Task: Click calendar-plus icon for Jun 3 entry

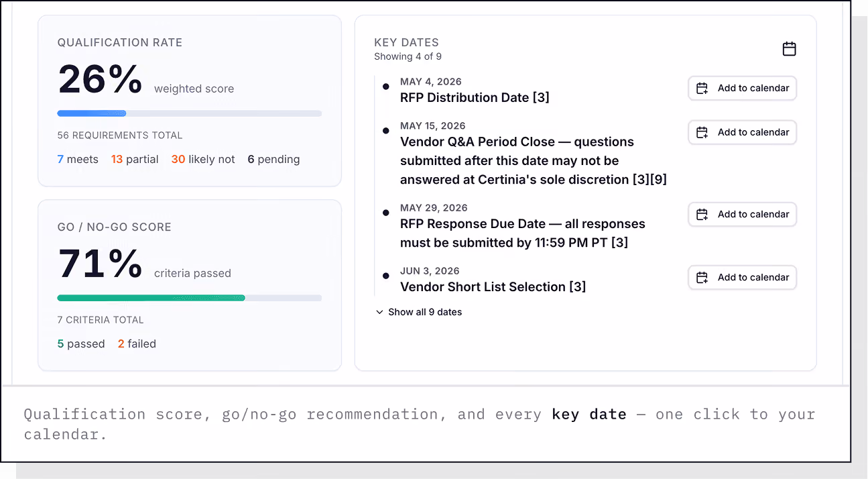Action: click(702, 277)
